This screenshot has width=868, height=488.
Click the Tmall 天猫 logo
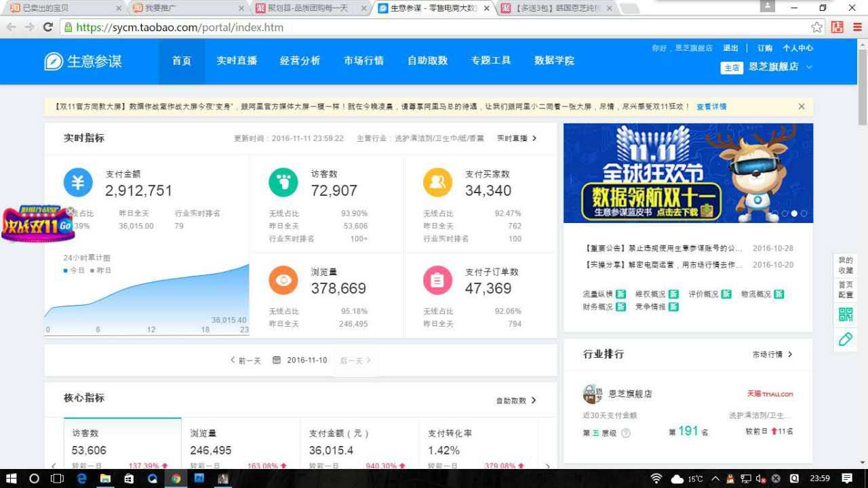coord(770,394)
